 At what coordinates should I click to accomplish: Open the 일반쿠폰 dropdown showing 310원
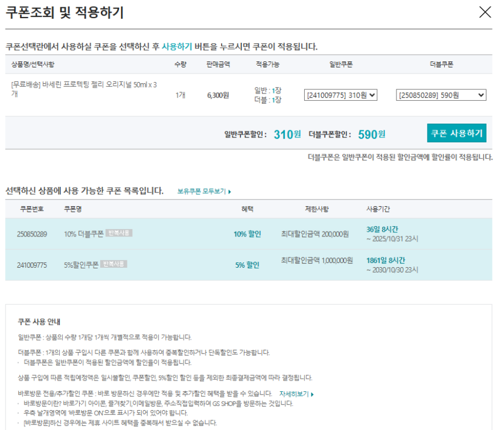[340, 95]
